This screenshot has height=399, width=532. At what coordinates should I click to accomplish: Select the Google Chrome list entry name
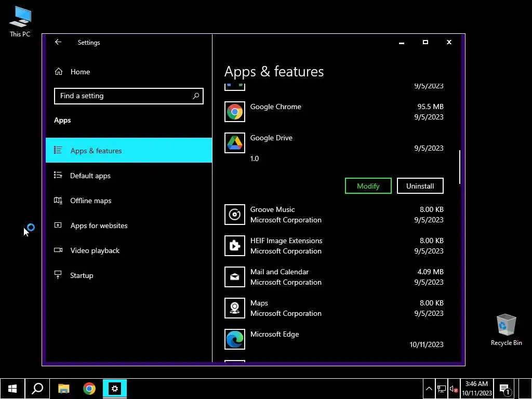[x=275, y=107]
